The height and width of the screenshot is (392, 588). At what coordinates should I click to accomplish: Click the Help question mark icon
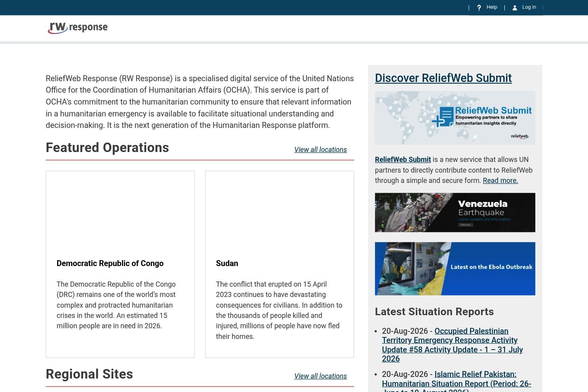point(479,8)
